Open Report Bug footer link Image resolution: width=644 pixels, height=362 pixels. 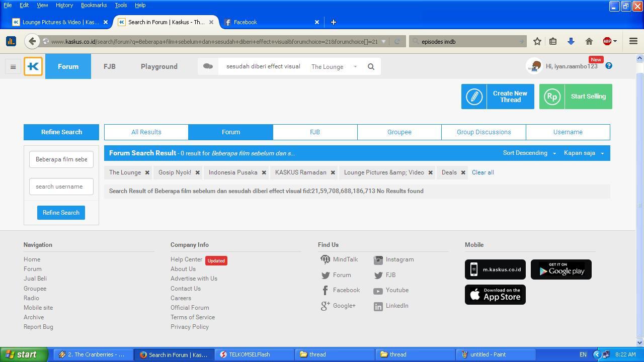[x=38, y=327]
